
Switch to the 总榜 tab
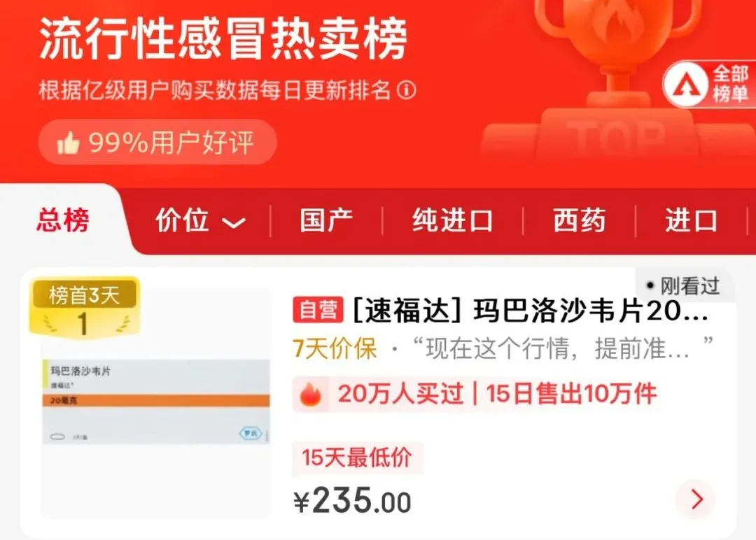pyautogui.click(x=63, y=220)
